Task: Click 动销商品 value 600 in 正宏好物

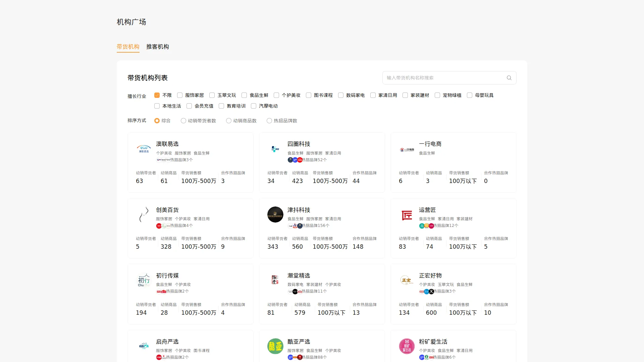Action: click(431, 313)
